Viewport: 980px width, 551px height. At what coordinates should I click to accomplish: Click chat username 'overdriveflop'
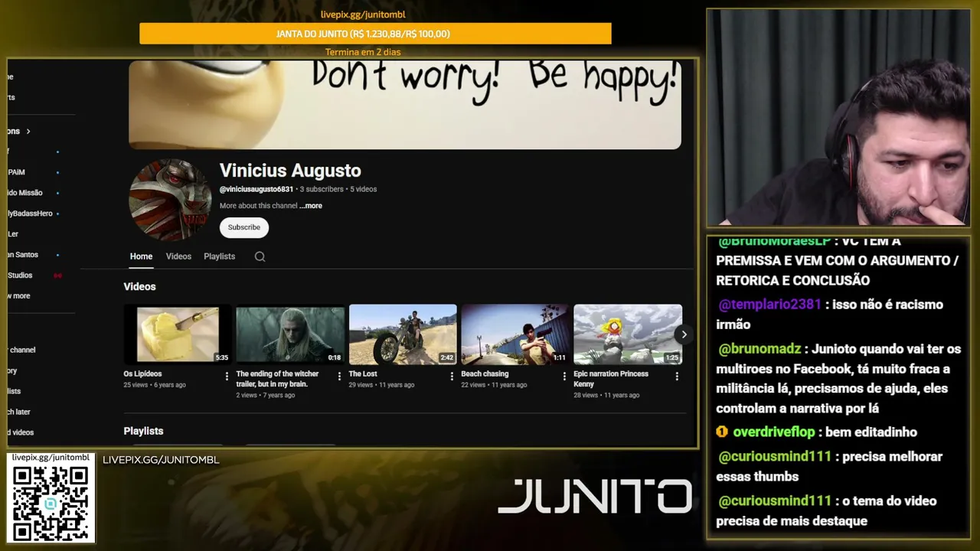click(x=774, y=432)
